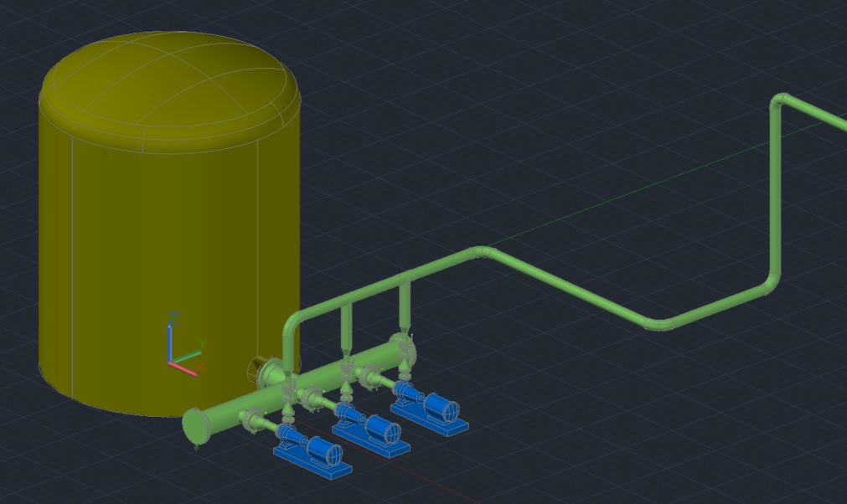Select the red X axis of UCS icon

184,368
